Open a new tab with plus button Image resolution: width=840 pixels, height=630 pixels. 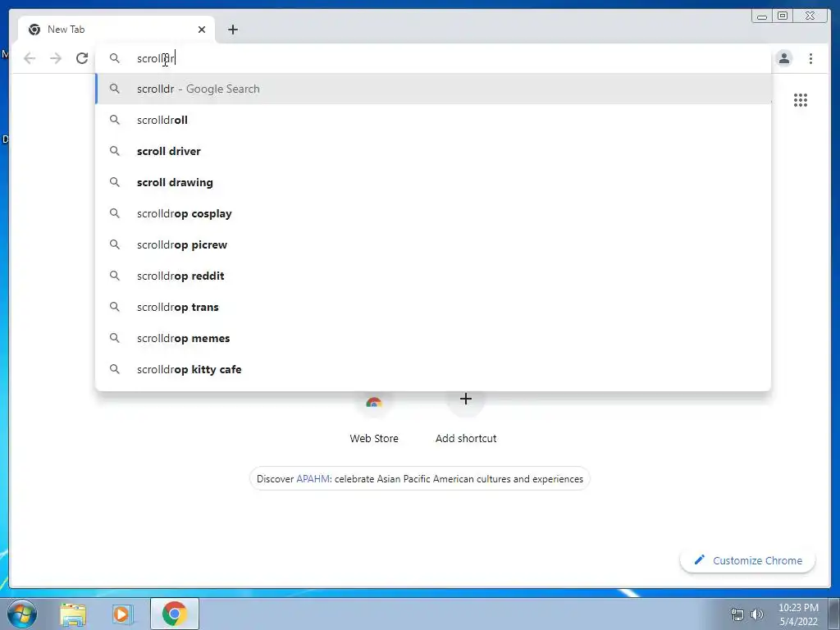(x=232, y=30)
